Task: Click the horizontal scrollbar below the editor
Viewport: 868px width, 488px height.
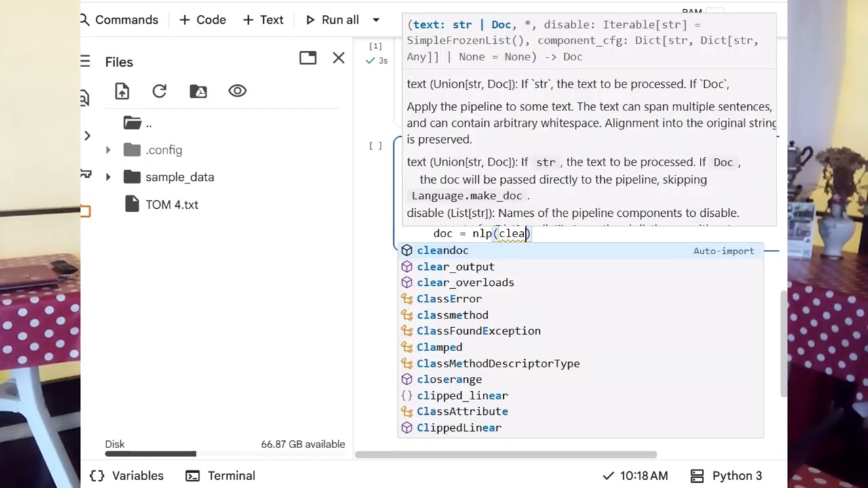Action: (505, 455)
